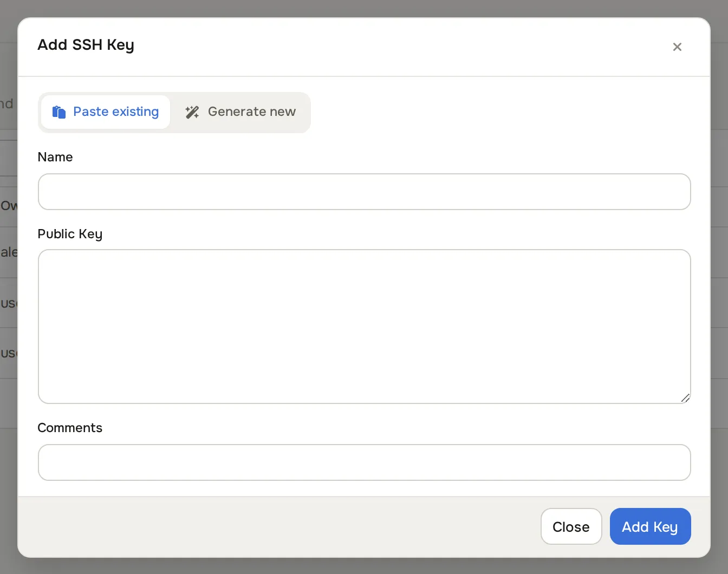This screenshot has width=728, height=574.
Task: Focus the Comments input field
Action: 365,462
